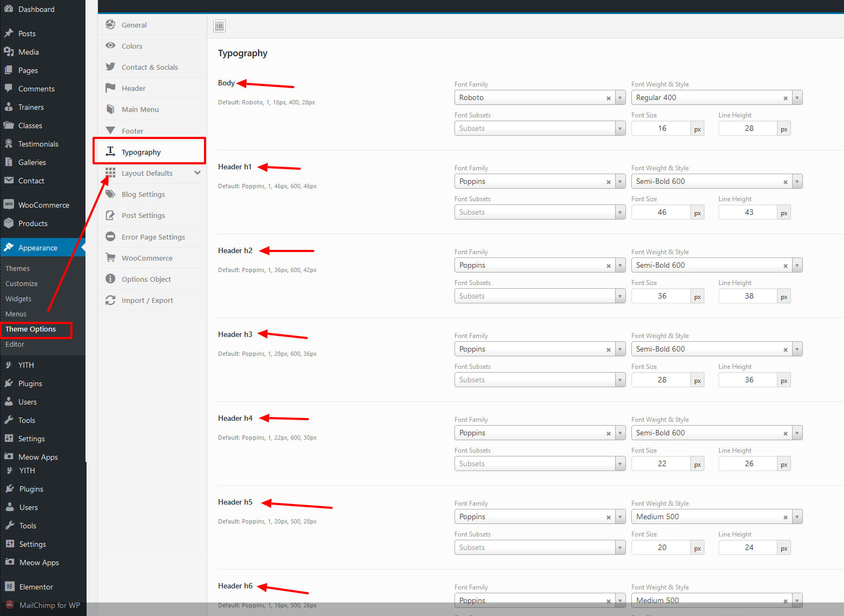Click the Elementor logo icon
Viewport: 844px width, 616px height.
click(10, 586)
